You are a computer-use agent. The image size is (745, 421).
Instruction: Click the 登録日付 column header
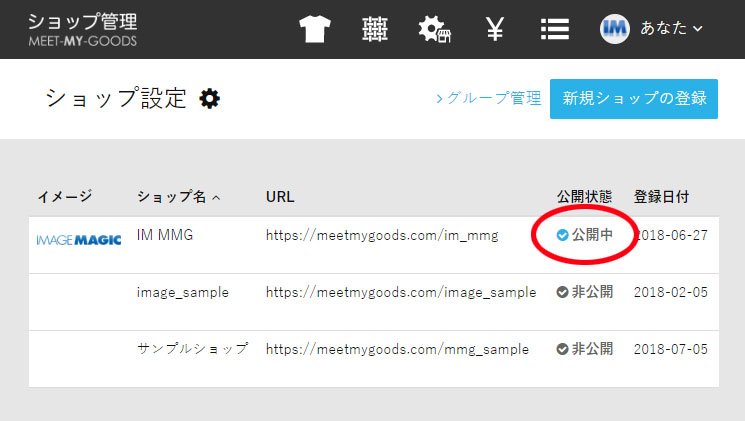click(661, 197)
